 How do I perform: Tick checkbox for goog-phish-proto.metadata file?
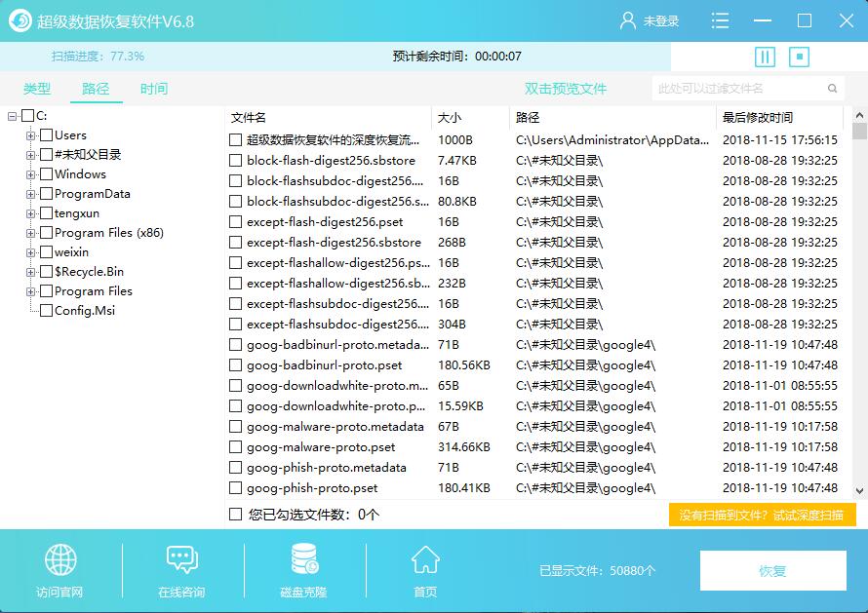click(235, 468)
